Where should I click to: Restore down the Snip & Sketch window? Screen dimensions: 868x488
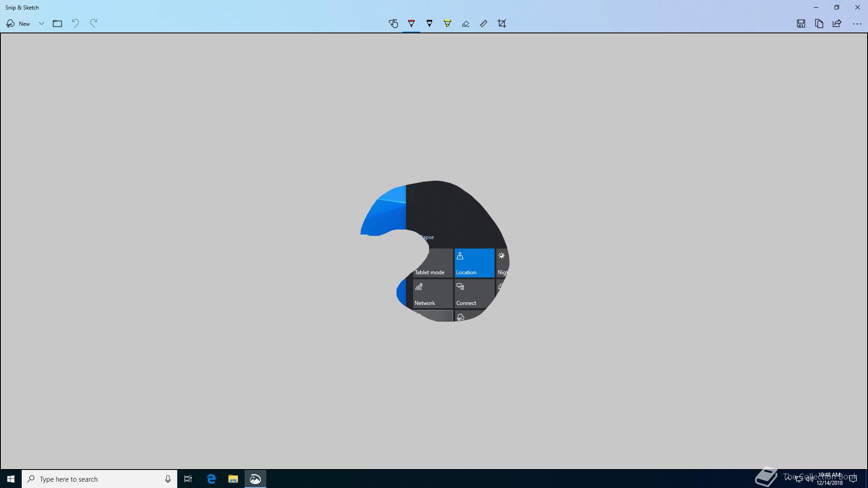click(837, 7)
